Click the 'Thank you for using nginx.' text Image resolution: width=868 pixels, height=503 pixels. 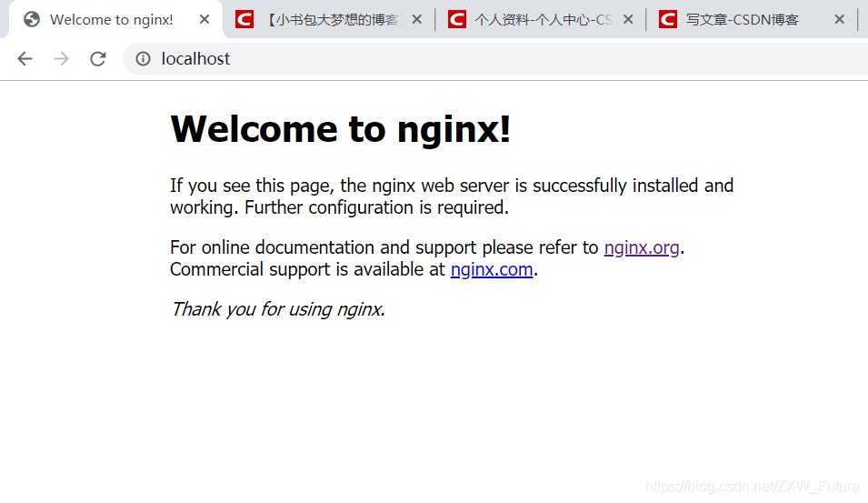tap(278, 309)
